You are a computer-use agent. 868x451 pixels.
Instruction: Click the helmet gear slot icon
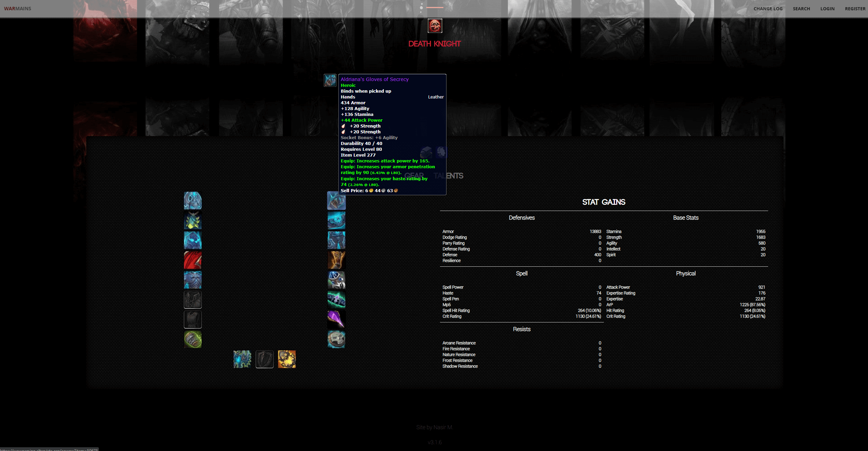click(193, 200)
